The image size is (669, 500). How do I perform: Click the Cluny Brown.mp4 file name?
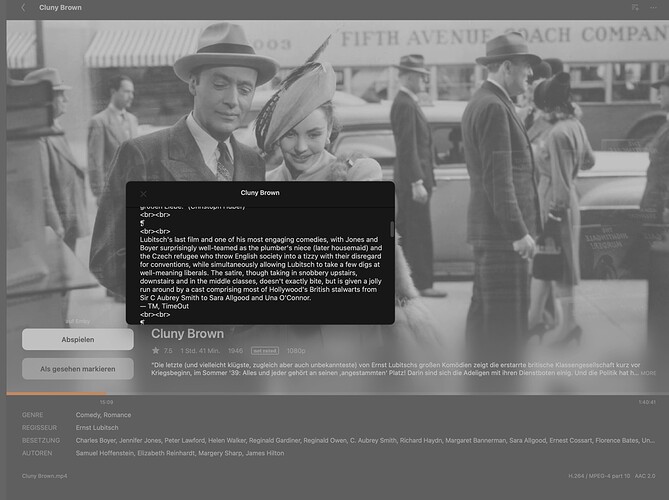(x=44, y=476)
